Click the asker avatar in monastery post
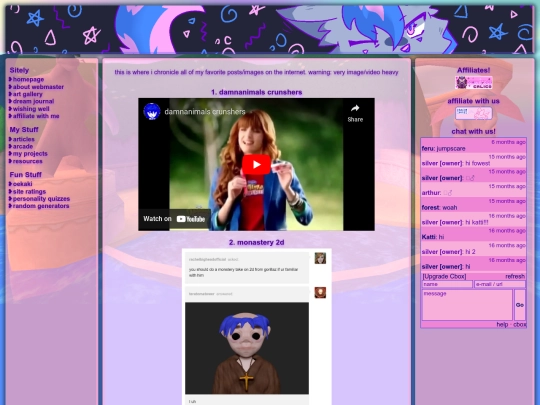The height and width of the screenshot is (405, 540). pyautogui.click(x=320, y=258)
